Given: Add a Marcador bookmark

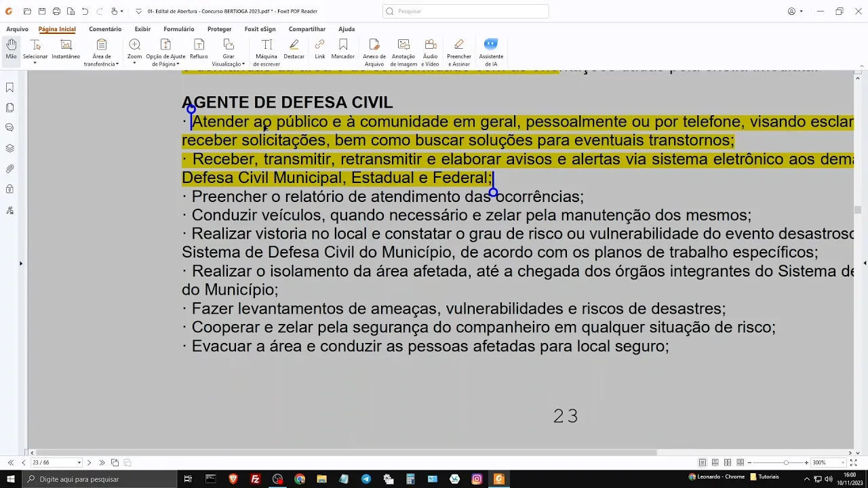Looking at the screenshot, I should tap(343, 49).
